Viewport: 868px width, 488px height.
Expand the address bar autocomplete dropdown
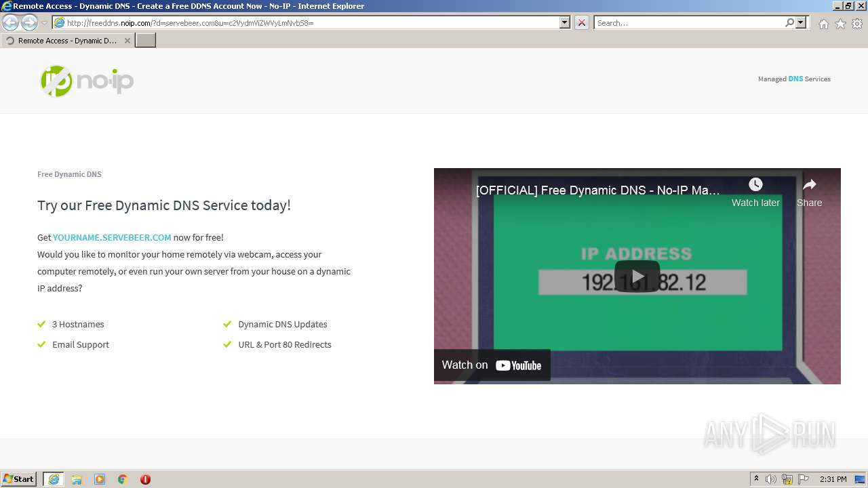[565, 22]
